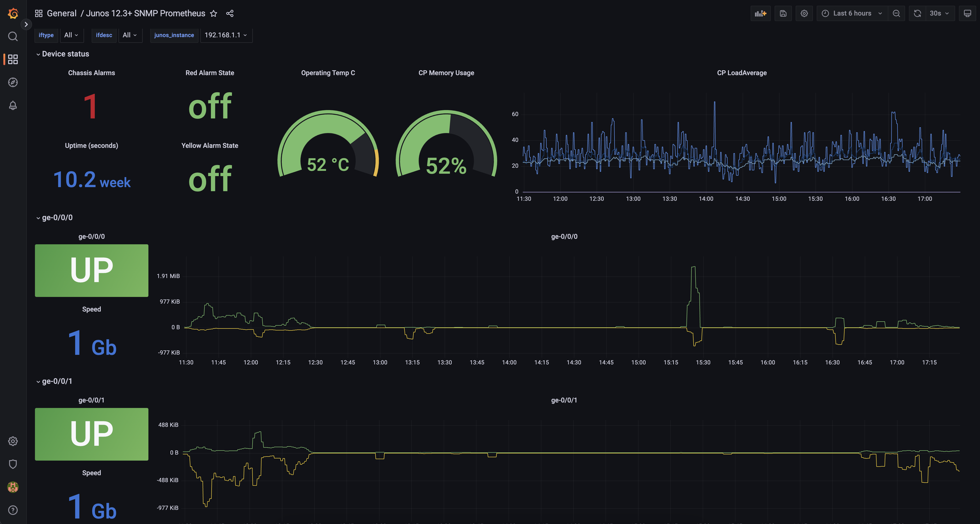Cycle view mode with monitor icon
980x524 pixels.
pos(968,13)
